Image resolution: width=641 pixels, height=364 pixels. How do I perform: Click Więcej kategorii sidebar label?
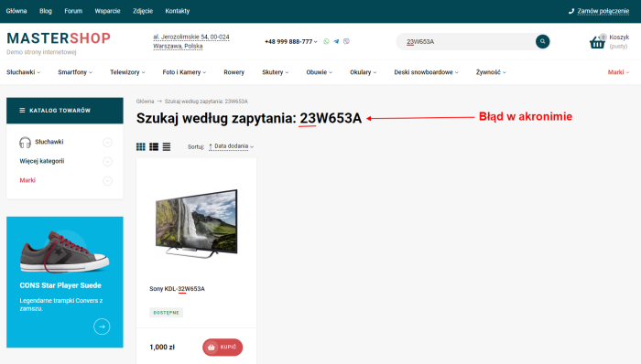pos(42,161)
